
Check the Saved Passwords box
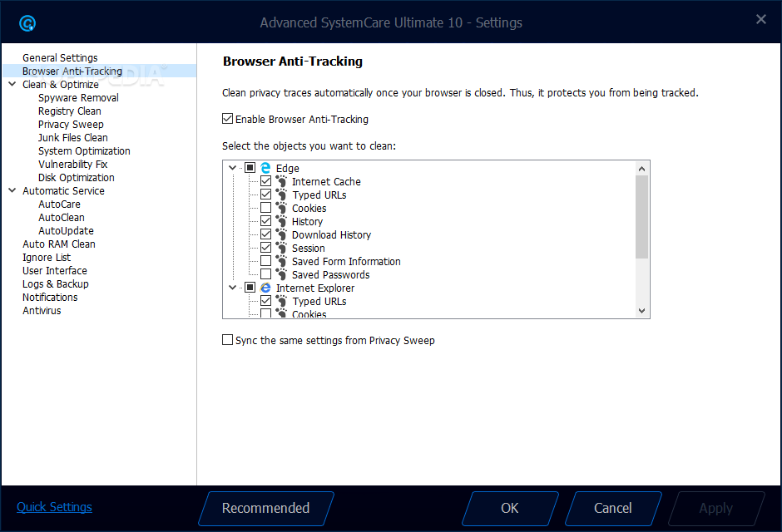coord(266,274)
